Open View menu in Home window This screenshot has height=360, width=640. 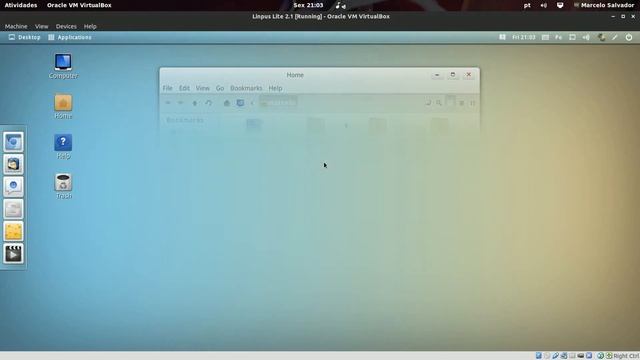point(202,88)
